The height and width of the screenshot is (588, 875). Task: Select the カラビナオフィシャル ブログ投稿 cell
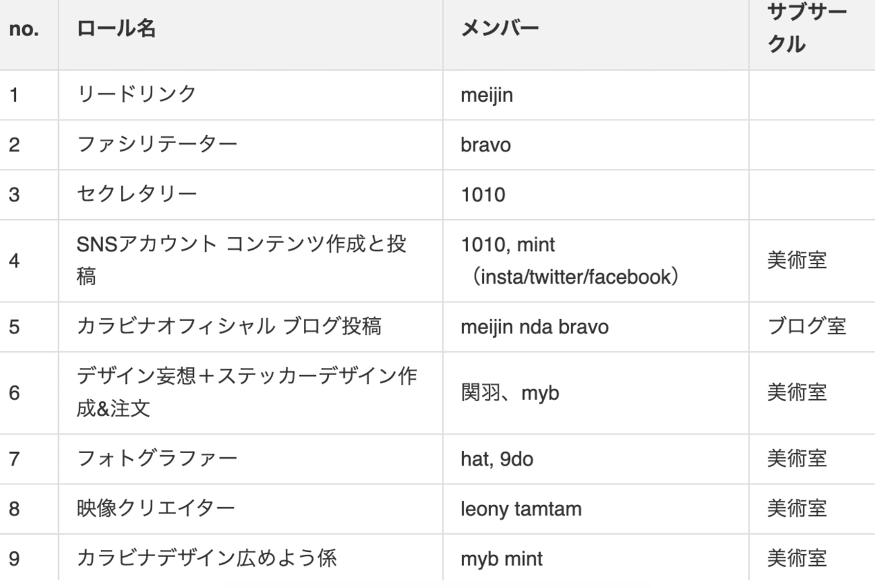click(228, 327)
